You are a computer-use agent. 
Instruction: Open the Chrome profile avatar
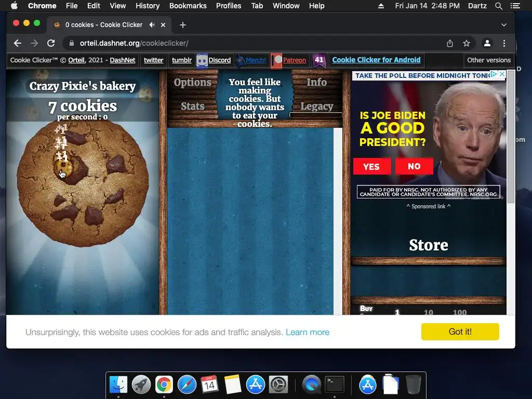[487, 43]
